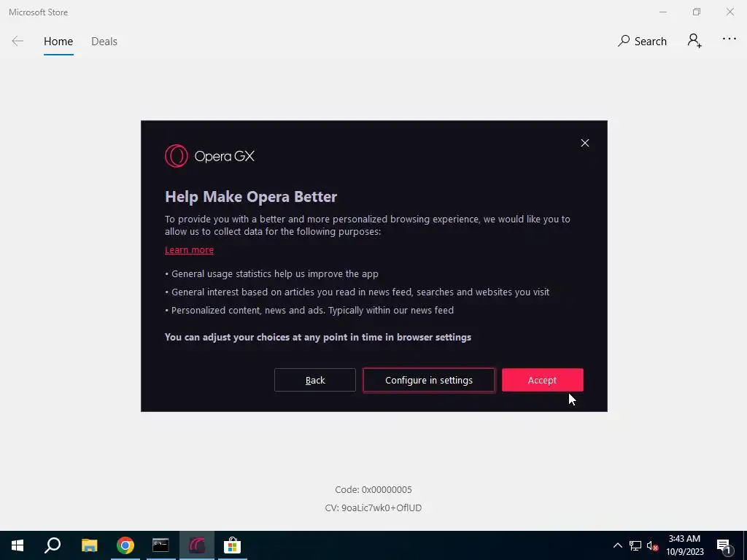Image resolution: width=747 pixels, height=560 pixels.
Task: Accept Opera data collection
Action: pos(542,380)
